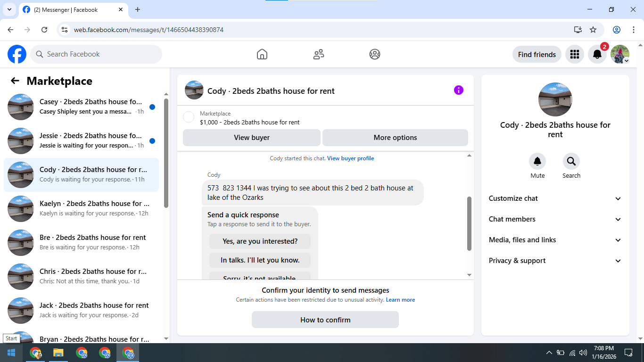Search in the Cody conversation
The image size is (644, 362).
point(571,162)
